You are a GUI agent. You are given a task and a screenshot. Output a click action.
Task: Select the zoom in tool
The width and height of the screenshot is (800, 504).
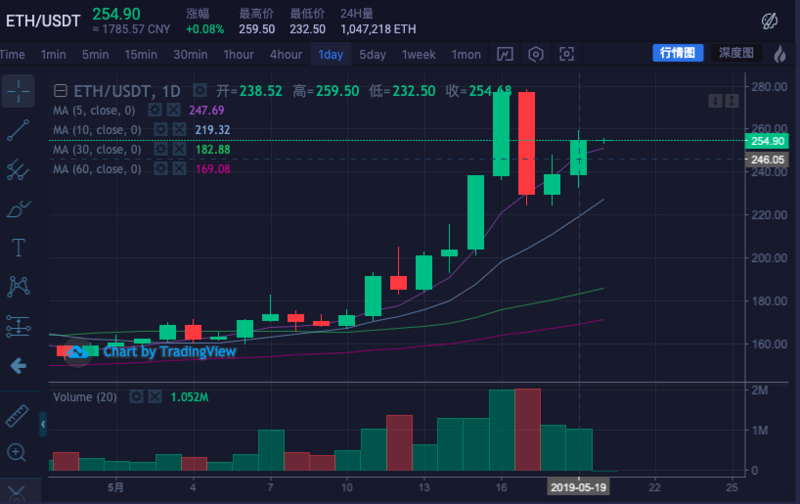[16, 452]
